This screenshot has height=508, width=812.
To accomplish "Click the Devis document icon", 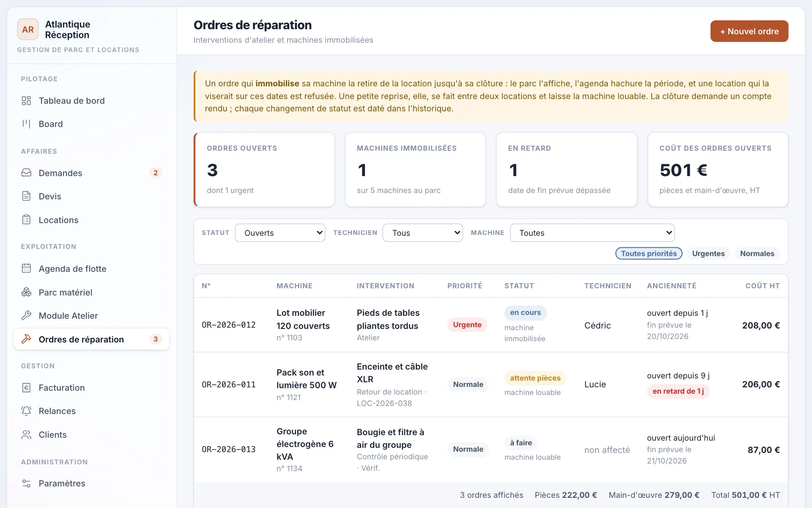I will point(26,196).
